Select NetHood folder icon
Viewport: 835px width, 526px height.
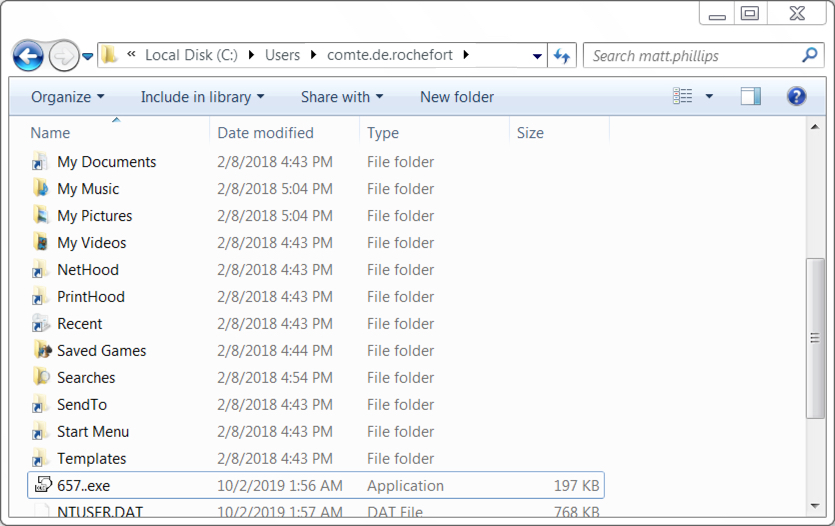(41, 269)
